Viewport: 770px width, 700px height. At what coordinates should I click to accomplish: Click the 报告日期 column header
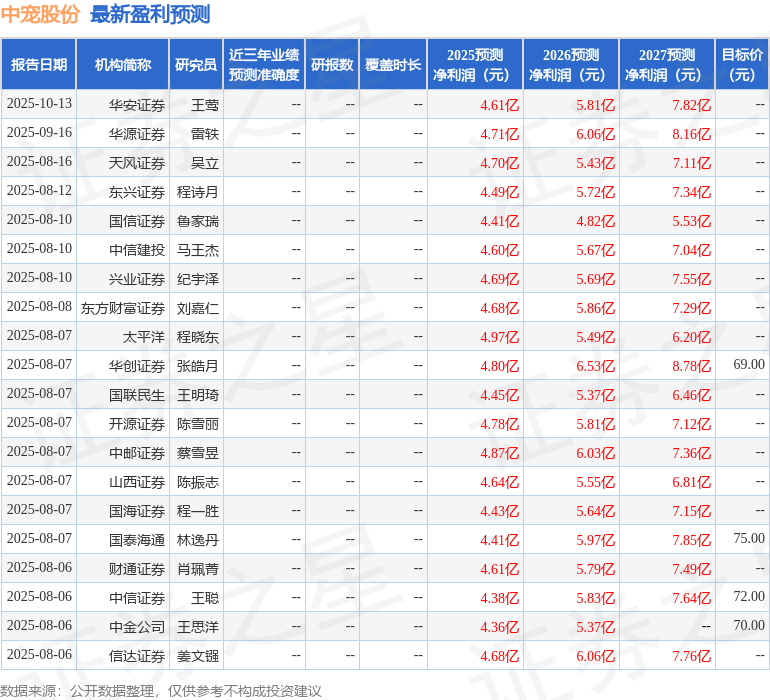(x=39, y=65)
